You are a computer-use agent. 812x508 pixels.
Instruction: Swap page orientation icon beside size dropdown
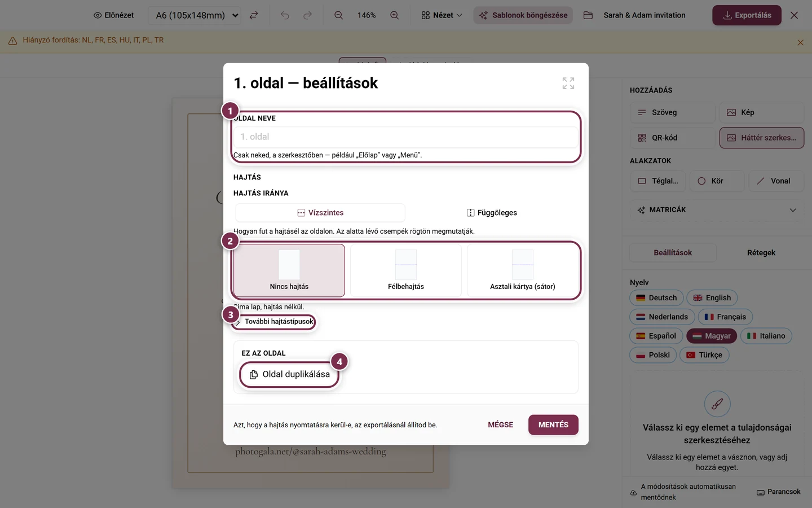(254, 15)
